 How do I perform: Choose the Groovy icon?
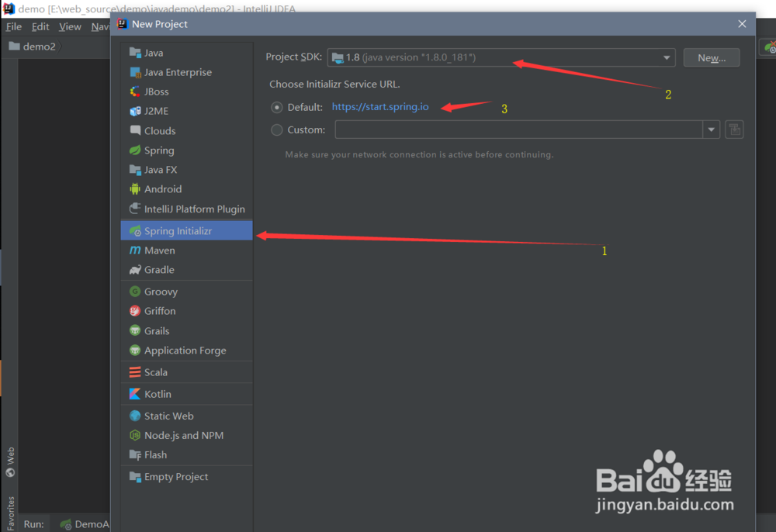pos(134,292)
